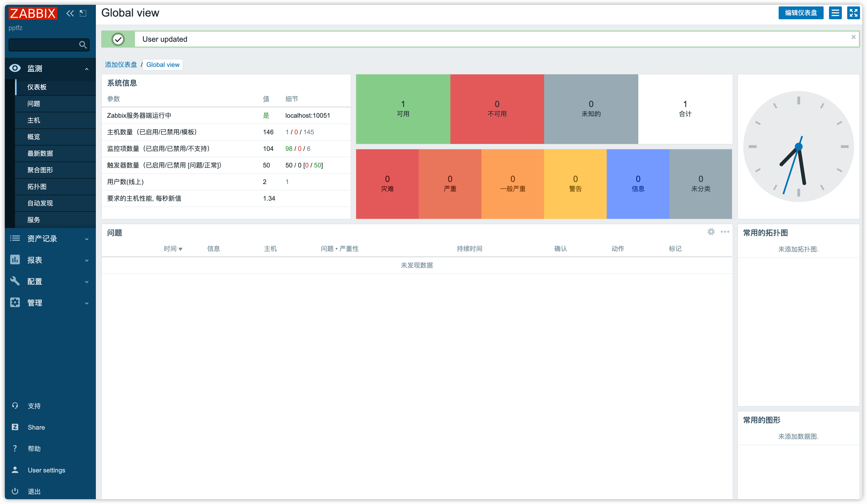Open 主机 in the sidebar

pyautogui.click(x=55, y=120)
